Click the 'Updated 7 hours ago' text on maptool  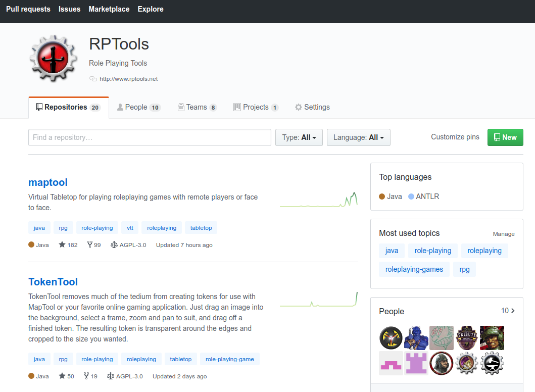click(x=184, y=245)
